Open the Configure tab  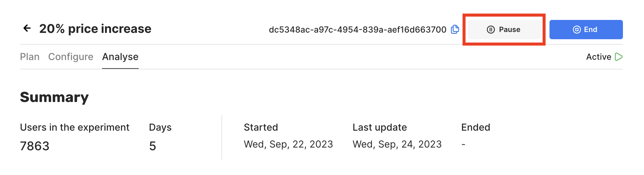pyautogui.click(x=71, y=57)
